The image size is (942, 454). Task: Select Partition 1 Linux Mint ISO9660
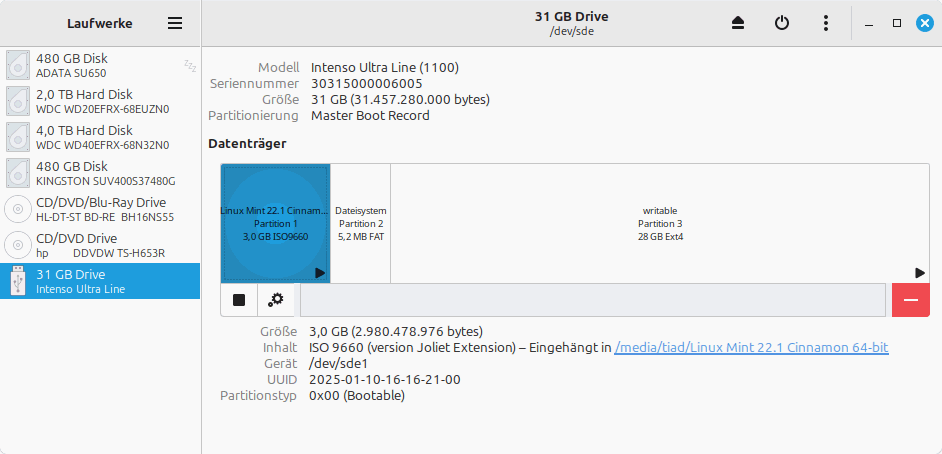click(275, 223)
